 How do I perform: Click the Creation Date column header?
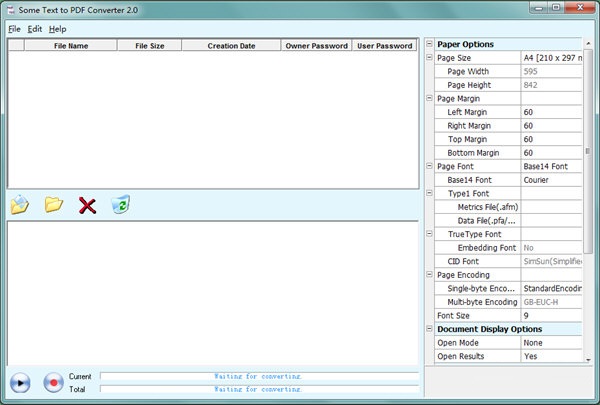point(231,46)
